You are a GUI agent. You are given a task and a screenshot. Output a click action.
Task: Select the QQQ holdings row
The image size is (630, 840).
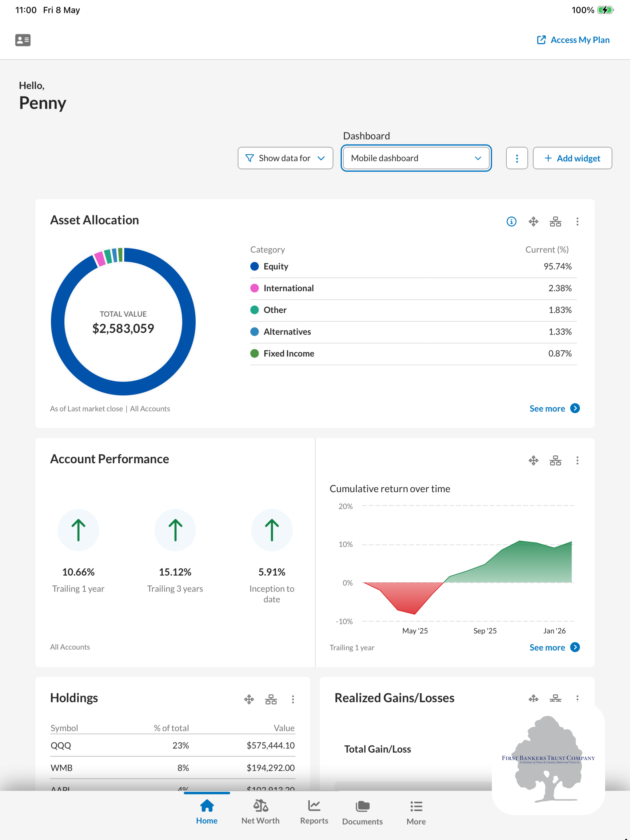click(x=173, y=745)
